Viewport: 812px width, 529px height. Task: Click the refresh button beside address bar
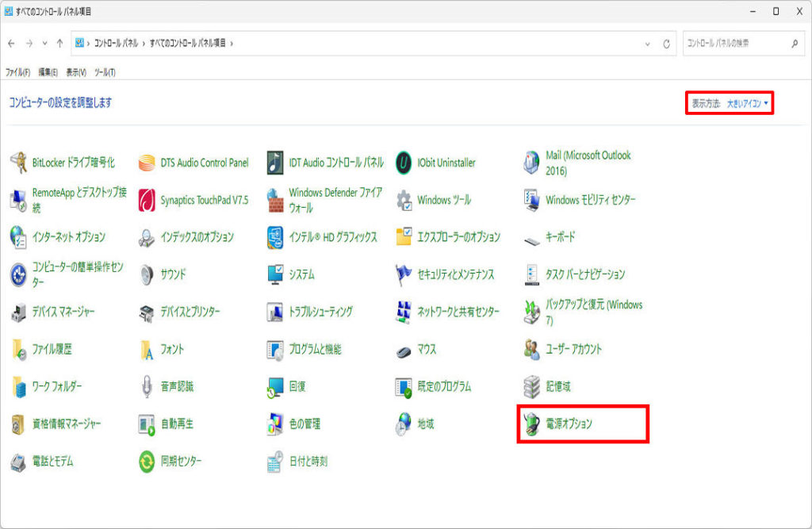click(x=667, y=44)
